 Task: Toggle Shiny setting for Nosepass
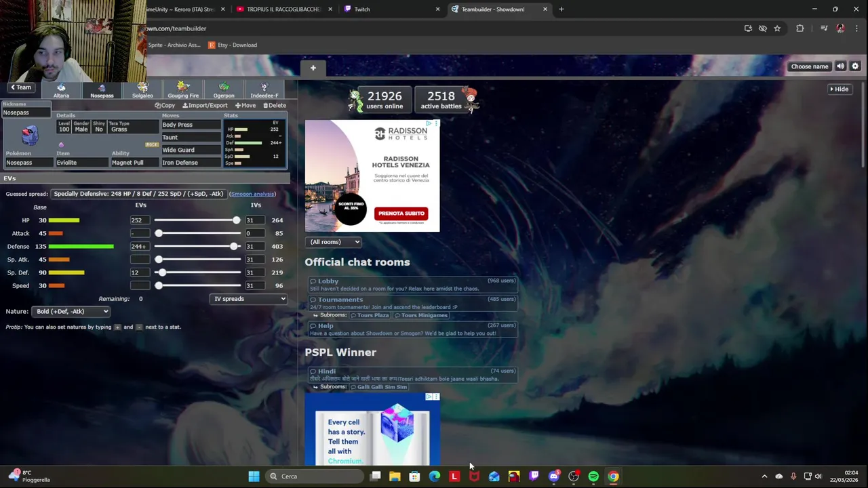coord(99,127)
